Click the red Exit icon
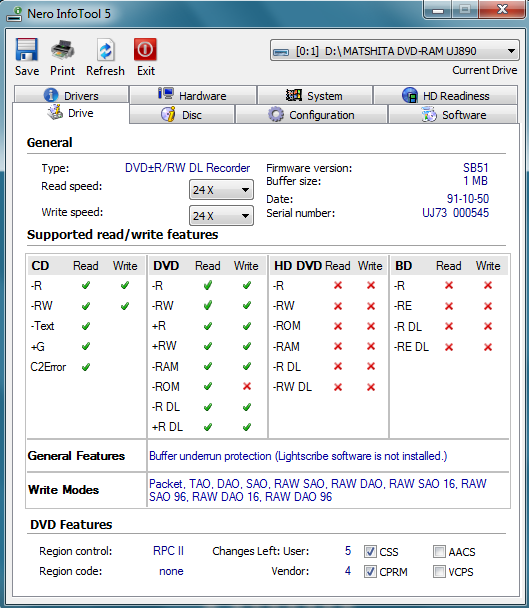Viewport: 529px width, 608px height. 145,49
